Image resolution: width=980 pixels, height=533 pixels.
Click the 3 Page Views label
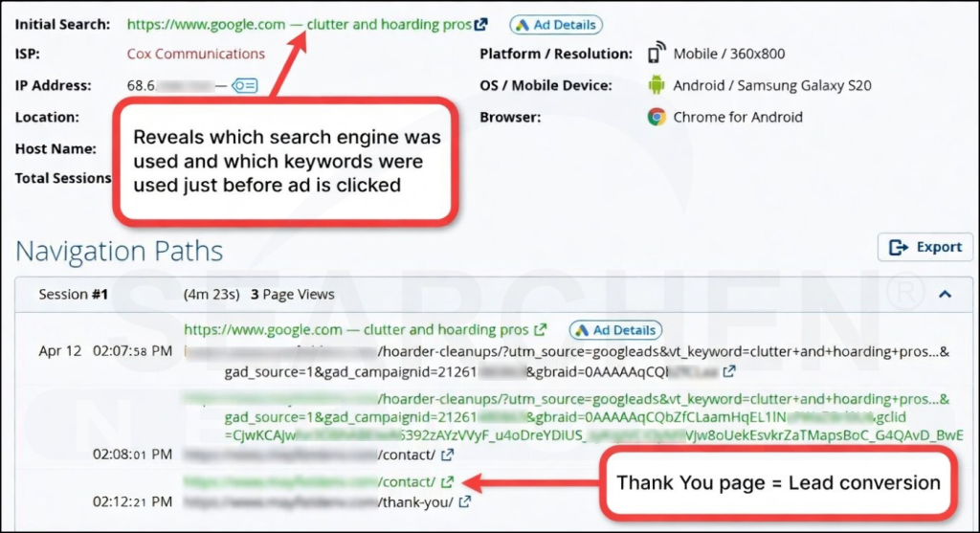[293, 295]
